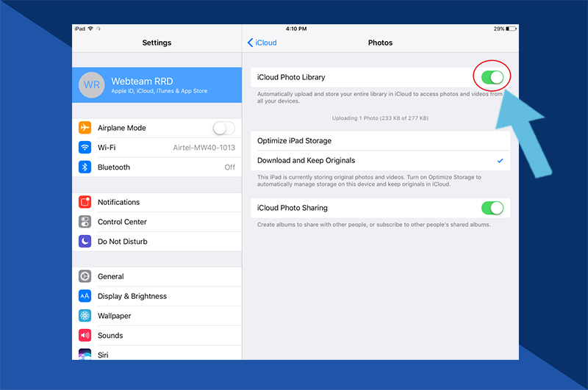Tap the Bluetooth label in sidebar
588x390 pixels.
tap(114, 167)
